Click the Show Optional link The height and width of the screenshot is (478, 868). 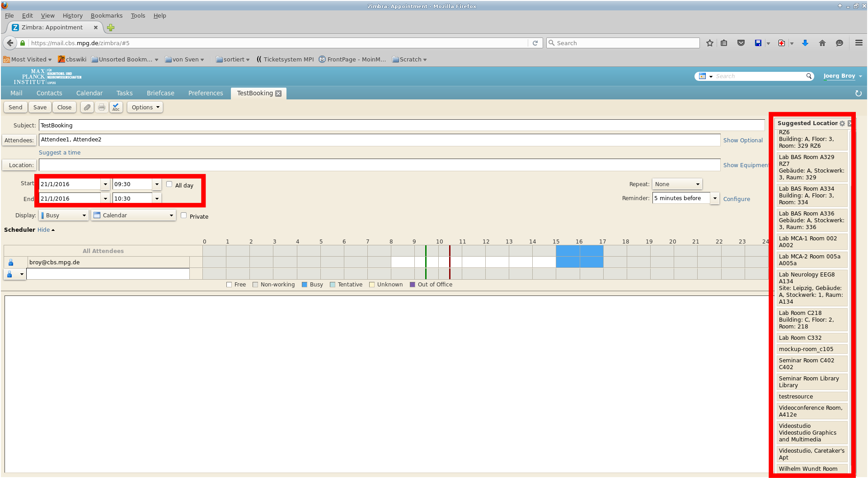pos(743,141)
